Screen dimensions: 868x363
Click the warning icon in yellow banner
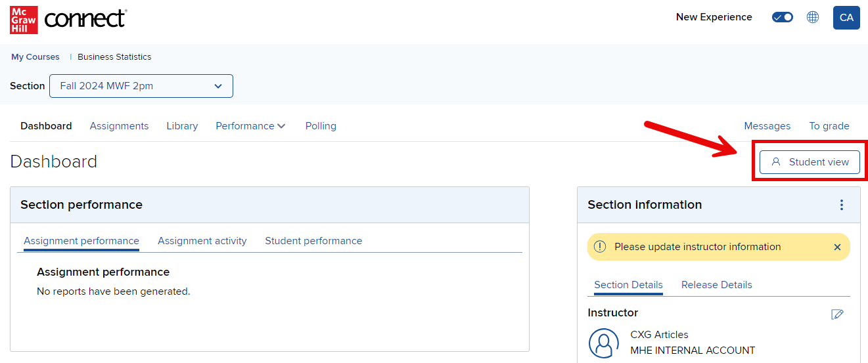click(599, 247)
